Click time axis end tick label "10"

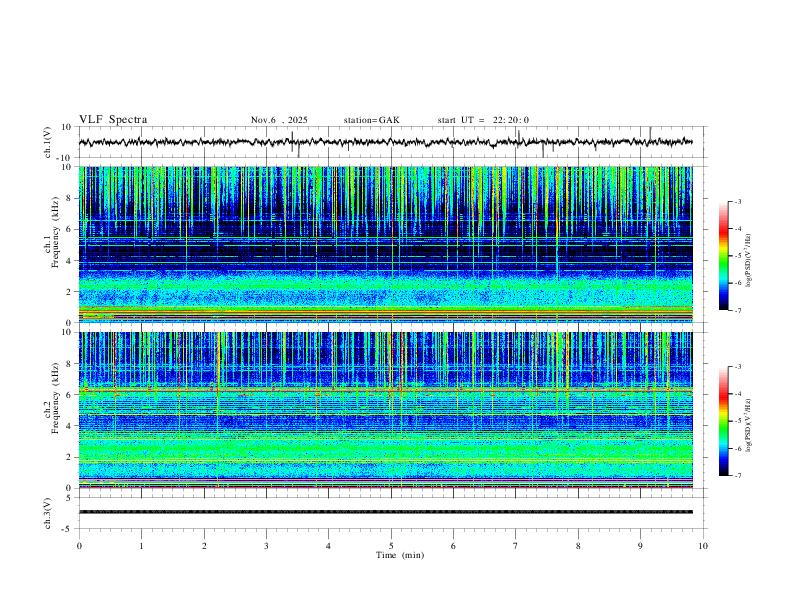[x=703, y=546]
